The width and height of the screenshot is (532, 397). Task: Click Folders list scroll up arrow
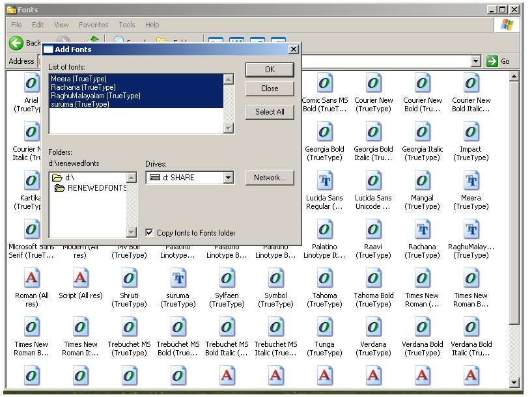(x=132, y=178)
